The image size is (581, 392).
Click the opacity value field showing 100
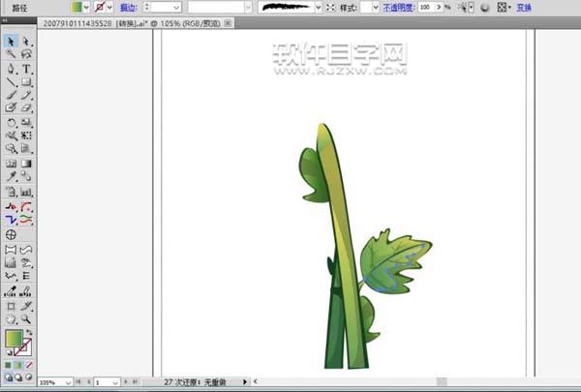(427, 7)
